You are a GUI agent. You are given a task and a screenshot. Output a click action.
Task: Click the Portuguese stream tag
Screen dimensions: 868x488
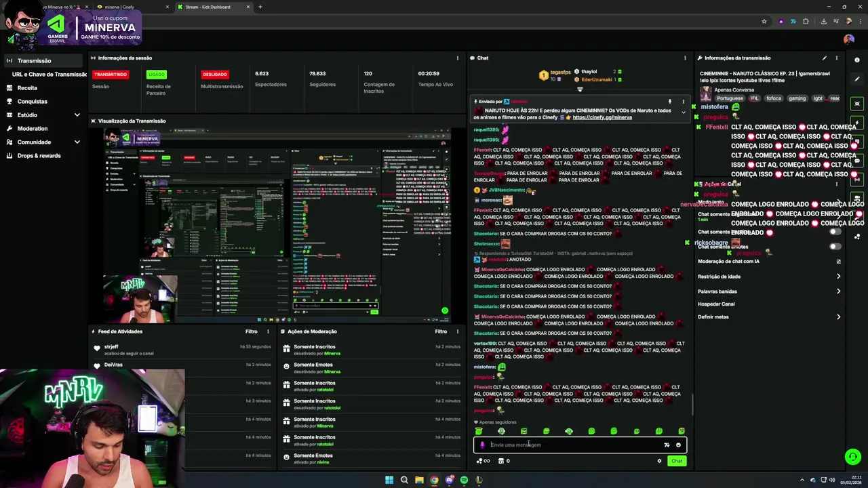(730, 98)
